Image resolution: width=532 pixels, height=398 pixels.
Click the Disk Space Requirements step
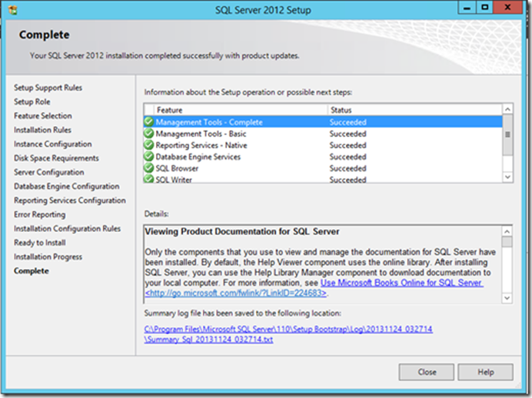[56, 158]
